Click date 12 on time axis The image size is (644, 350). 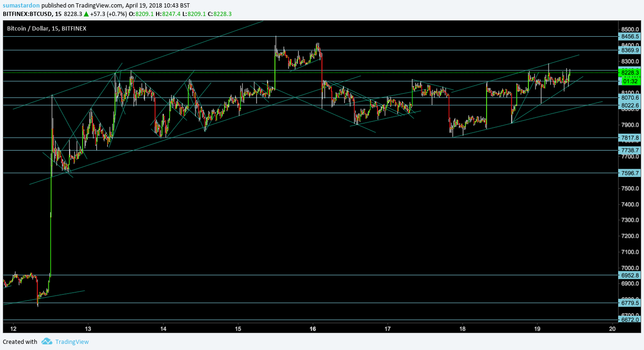[13, 328]
